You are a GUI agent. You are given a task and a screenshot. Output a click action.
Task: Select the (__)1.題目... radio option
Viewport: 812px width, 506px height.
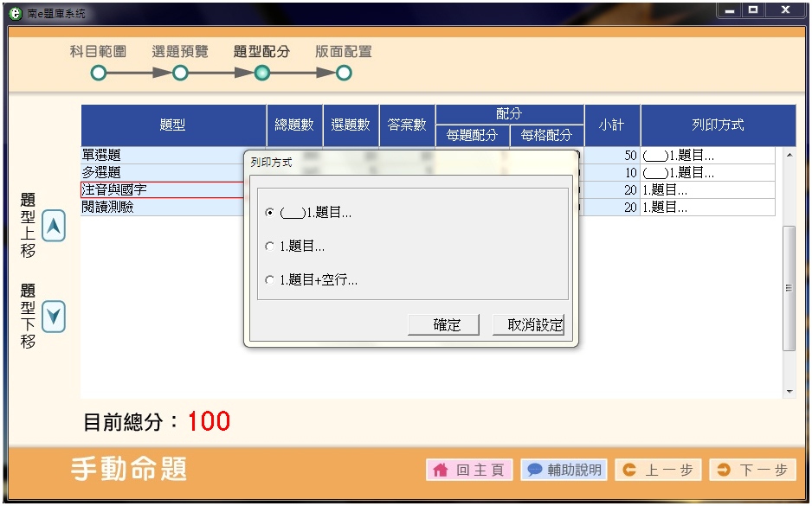pos(270,213)
